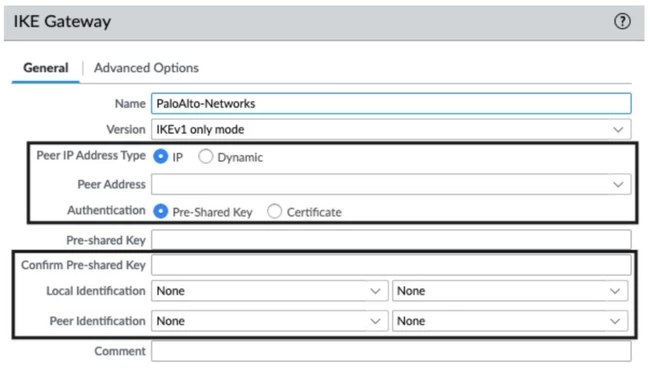Open the Peer Identification type dropdown
The image size is (650, 376).
269,321
